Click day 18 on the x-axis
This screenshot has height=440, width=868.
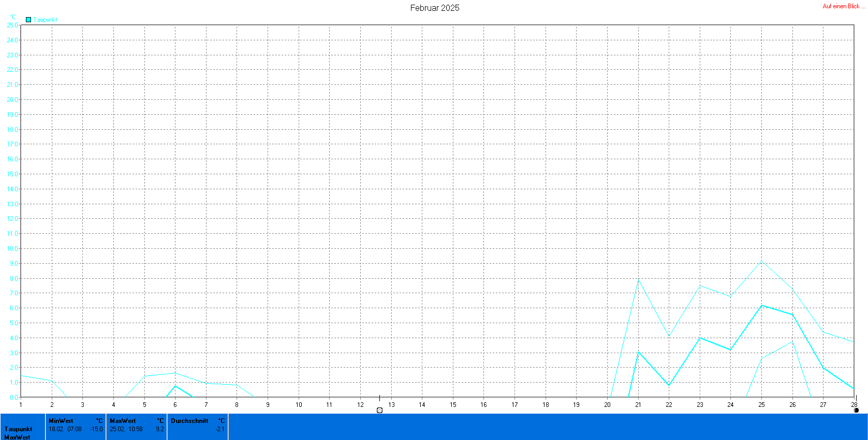(546, 404)
